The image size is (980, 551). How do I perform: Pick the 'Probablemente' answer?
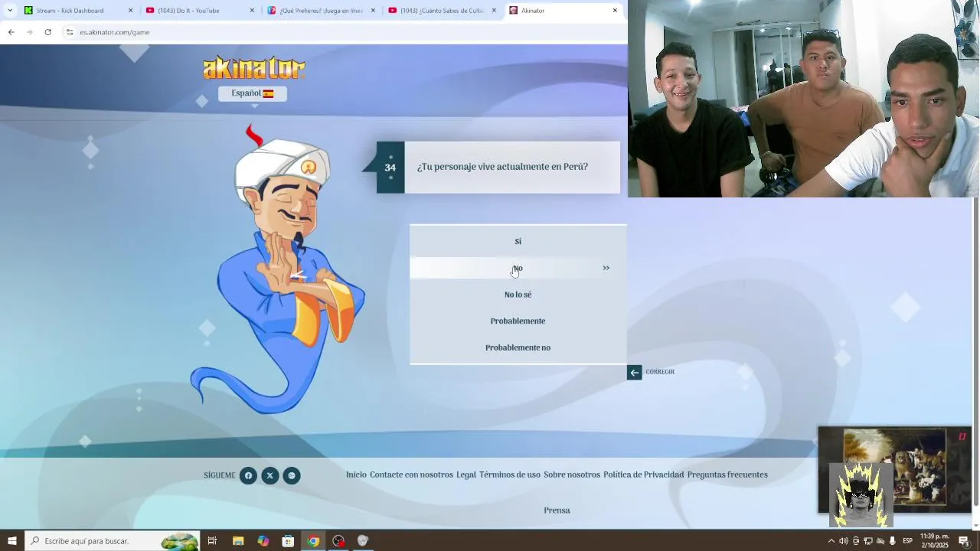pos(518,321)
